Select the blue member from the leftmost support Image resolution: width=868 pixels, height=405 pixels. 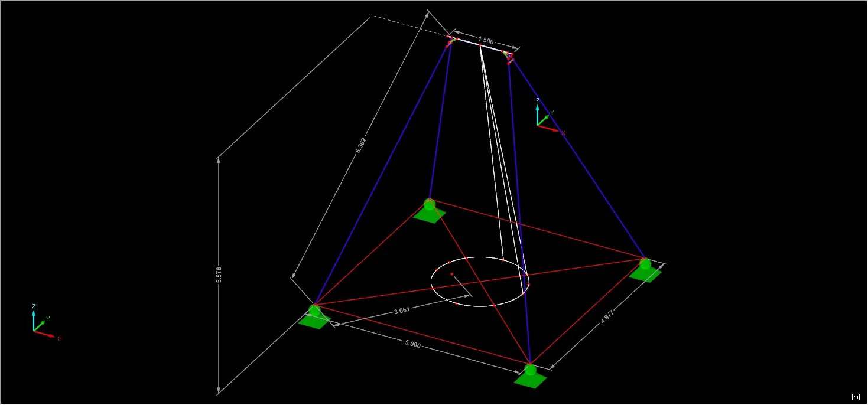tap(381, 177)
